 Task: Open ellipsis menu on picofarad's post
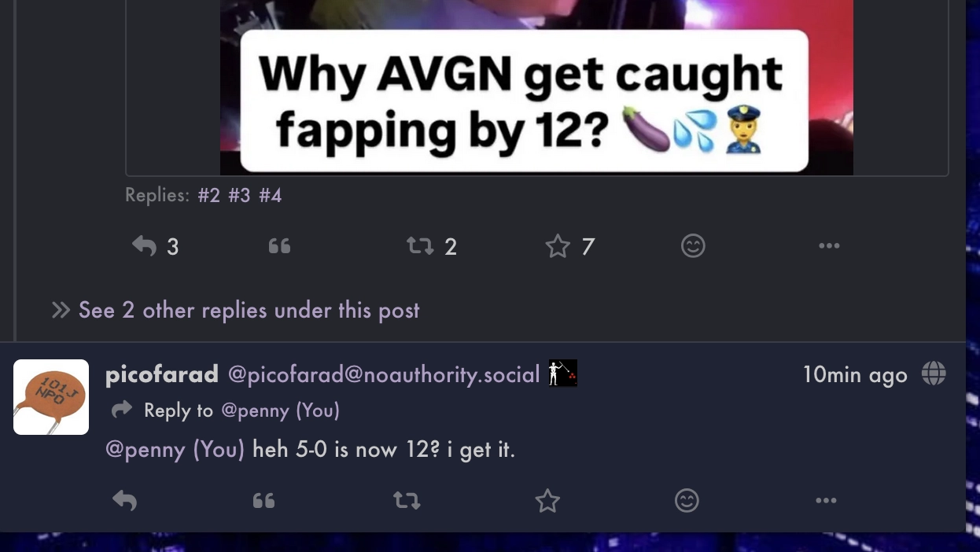(x=826, y=501)
